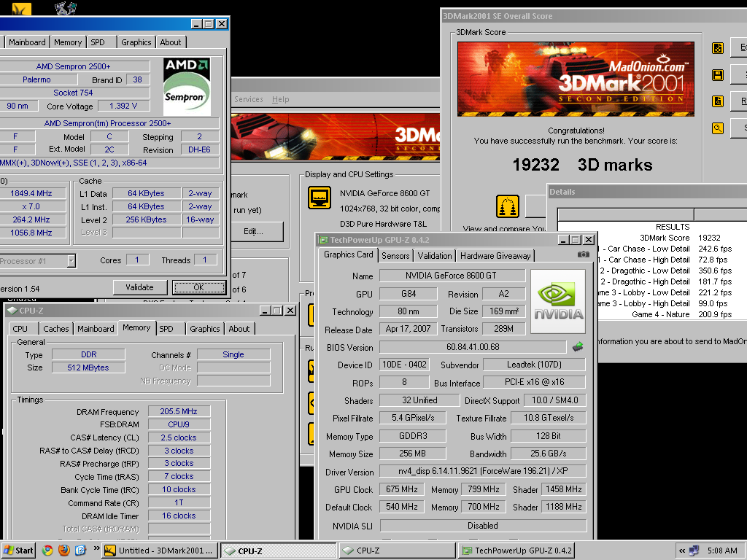Switch to 3DMark2001 taskbar button
The width and height of the screenshot is (747, 560).
pos(160,551)
